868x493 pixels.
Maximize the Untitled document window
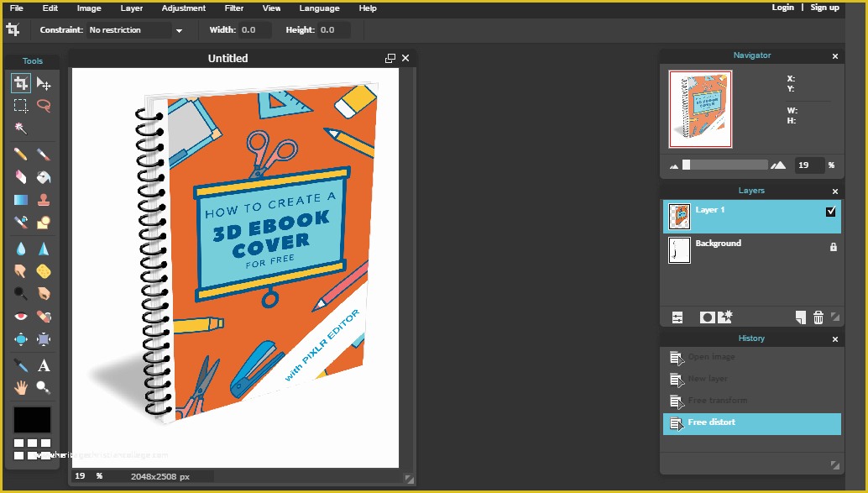(390, 58)
